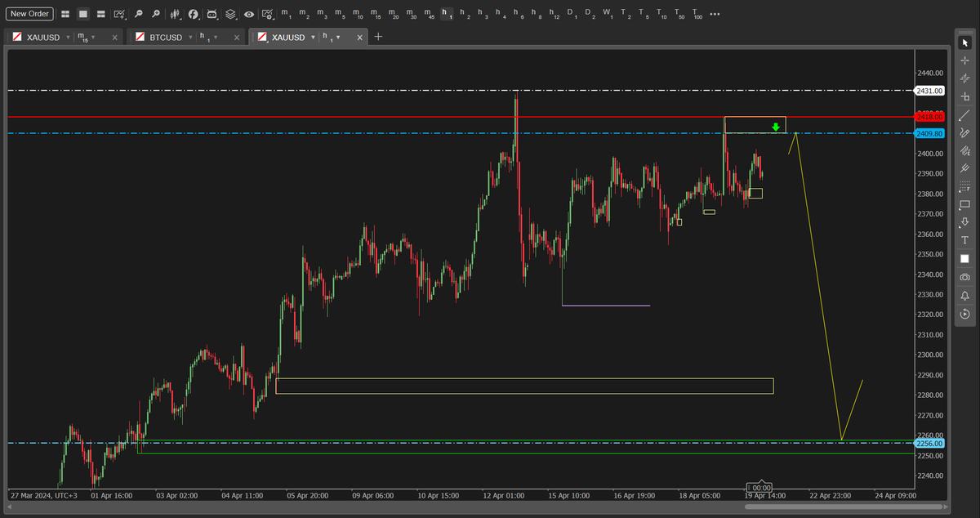Open symbol dropdown on XAUUSD m15 tab

tap(67, 38)
